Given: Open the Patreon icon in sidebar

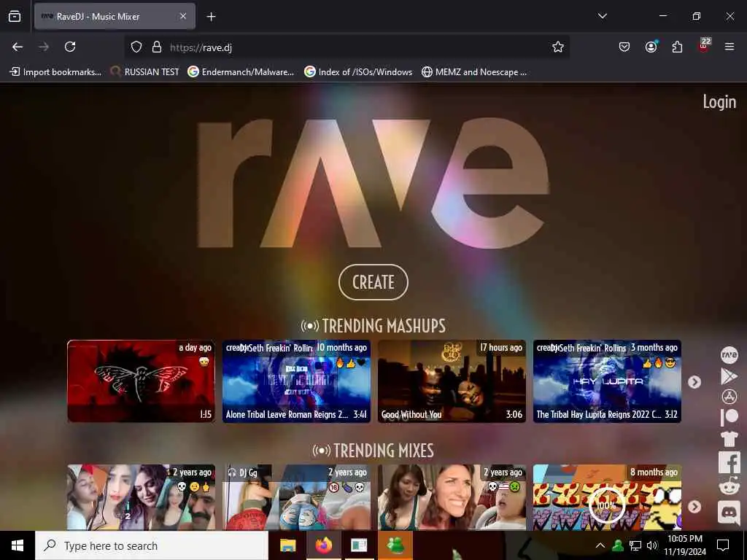Looking at the screenshot, I should coord(729,417).
